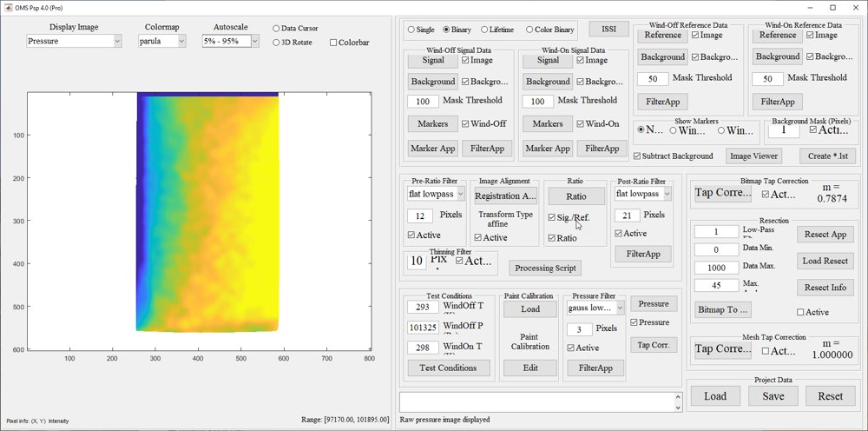This screenshot has width=868, height=431.
Task: Toggle the Subtract Background checkbox
Action: (636, 156)
